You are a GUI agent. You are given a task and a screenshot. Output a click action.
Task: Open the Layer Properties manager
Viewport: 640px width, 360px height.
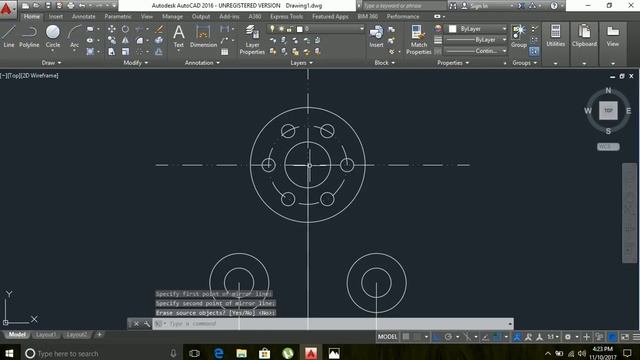click(x=252, y=40)
